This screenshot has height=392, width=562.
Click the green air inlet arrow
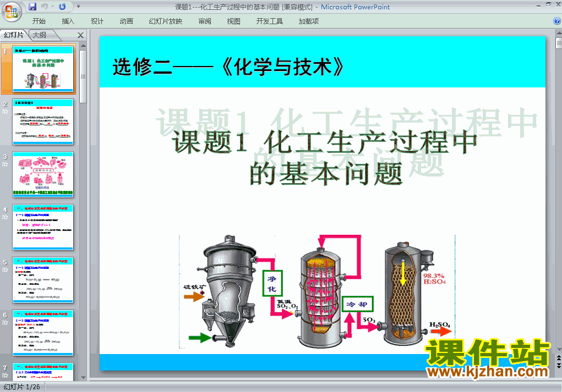click(x=200, y=337)
